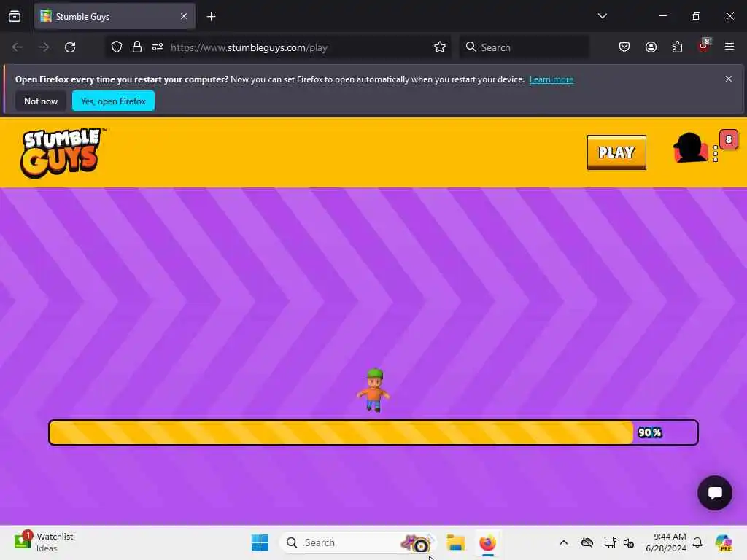Restore down the Firefox window
The height and width of the screenshot is (560, 747).
click(697, 16)
